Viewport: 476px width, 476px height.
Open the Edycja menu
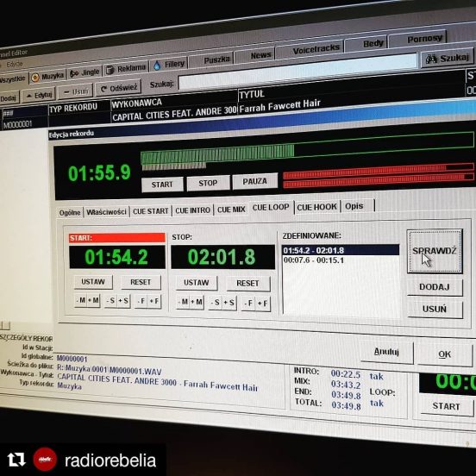[x=15, y=64]
